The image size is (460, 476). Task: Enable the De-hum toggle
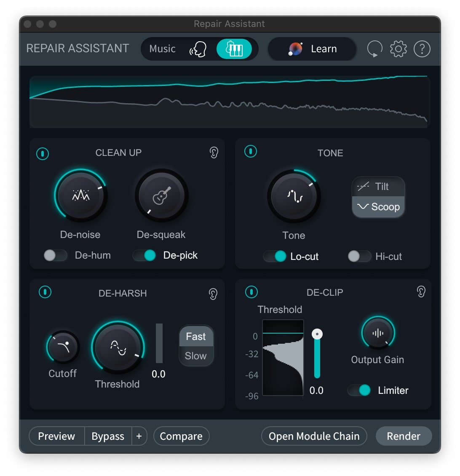[56, 255]
